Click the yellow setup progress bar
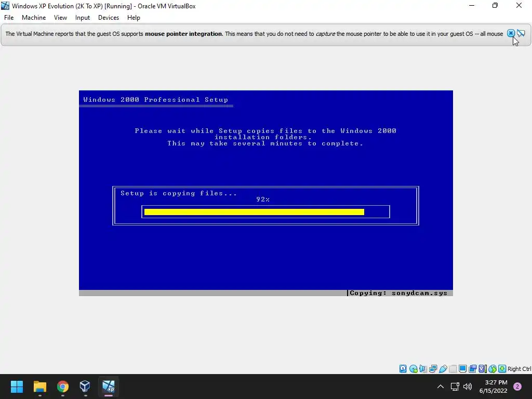 pos(254,212)
